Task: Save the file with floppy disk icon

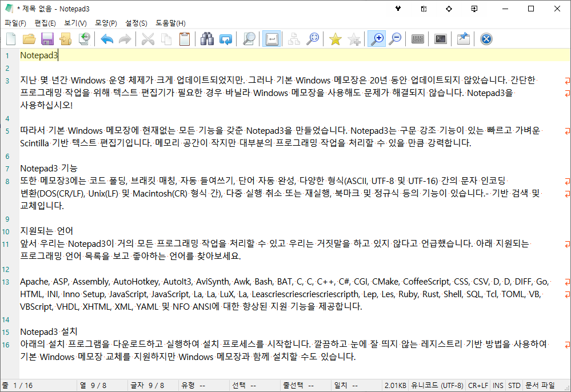Action: click(47, 39)
